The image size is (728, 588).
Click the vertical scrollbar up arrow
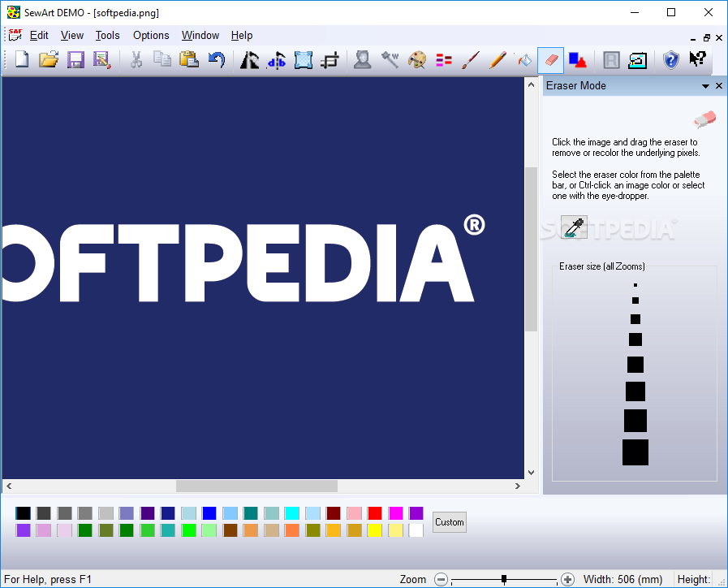click(531, 84)
